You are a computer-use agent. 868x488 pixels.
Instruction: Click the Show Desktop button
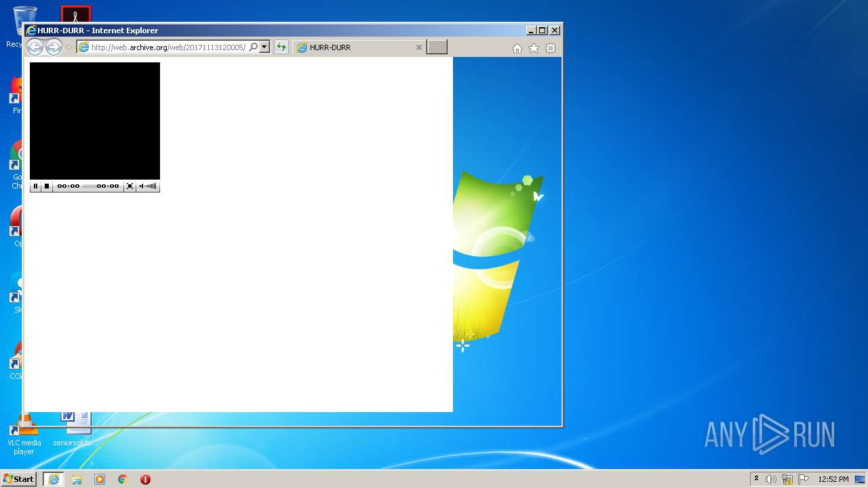pyautogui.click(x=861, y=479)
